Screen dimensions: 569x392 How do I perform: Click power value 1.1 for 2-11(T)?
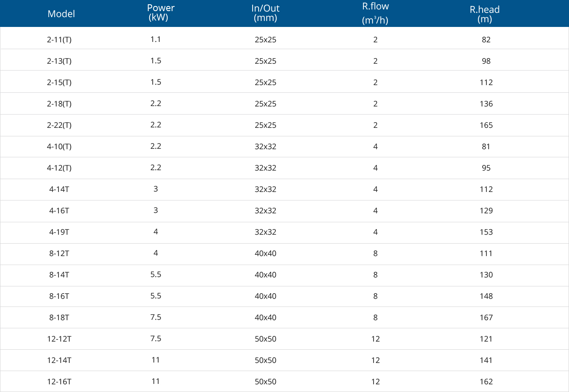point(156,39)
